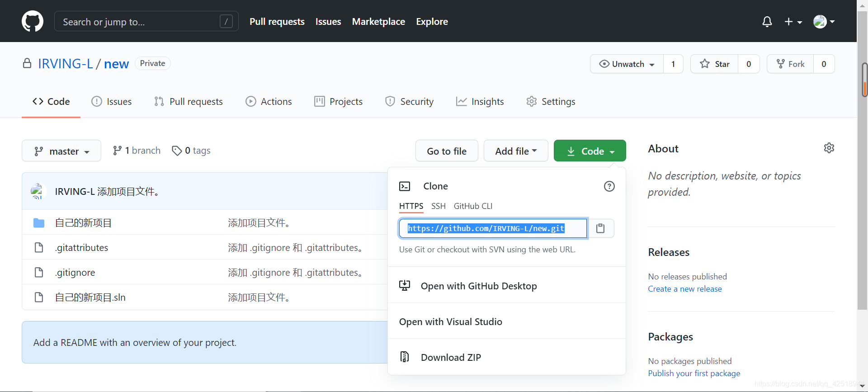Screen dimensions: 868x392
Task: Open commit message of .gitattributes row
Action: [x=296, y=248]
